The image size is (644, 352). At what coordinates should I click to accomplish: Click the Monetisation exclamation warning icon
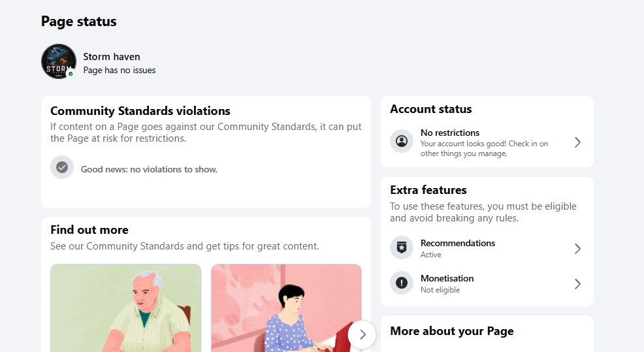coord(402,283)
